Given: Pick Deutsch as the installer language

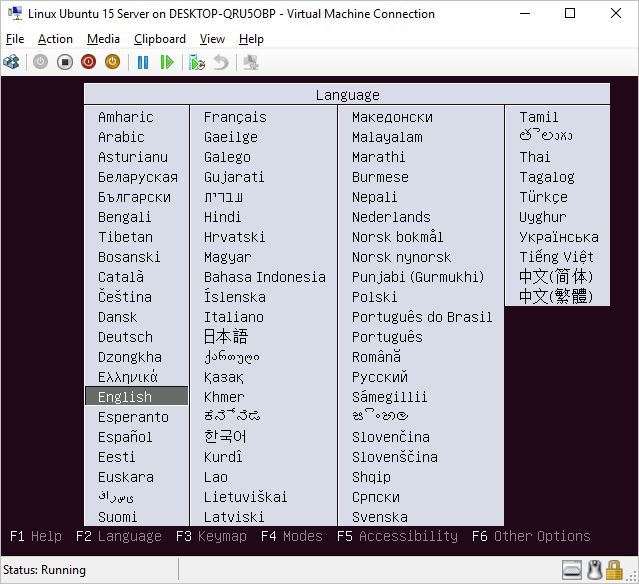Looking at the screenshot, I should 125,337.
